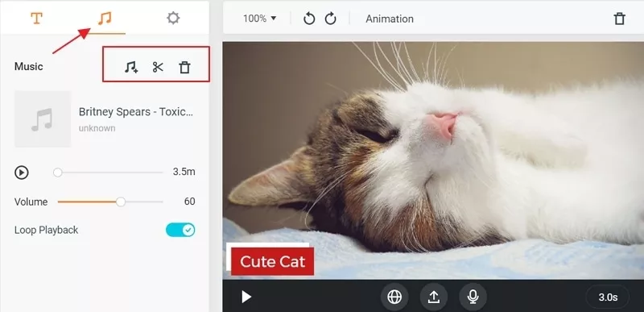Click the 3.5m track duration
This screenshot has height=312, width=644.
(x=184, y=172)
